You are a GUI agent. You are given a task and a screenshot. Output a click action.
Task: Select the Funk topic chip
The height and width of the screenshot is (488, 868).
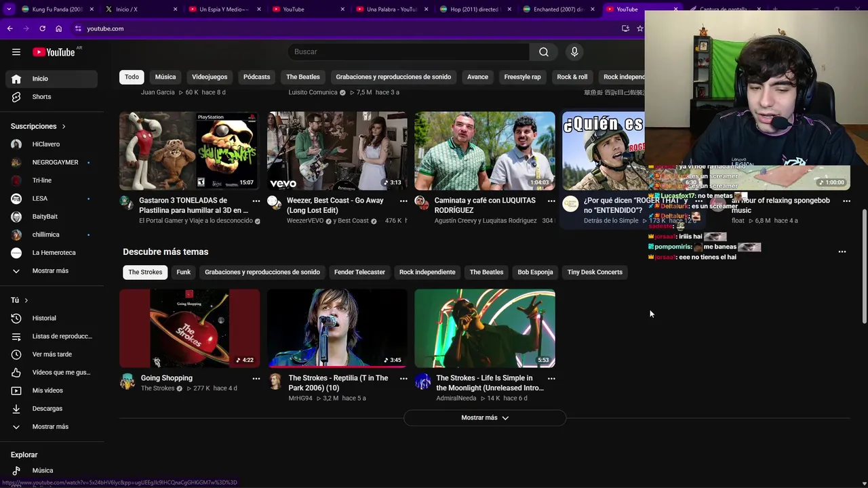coord(184,272)
